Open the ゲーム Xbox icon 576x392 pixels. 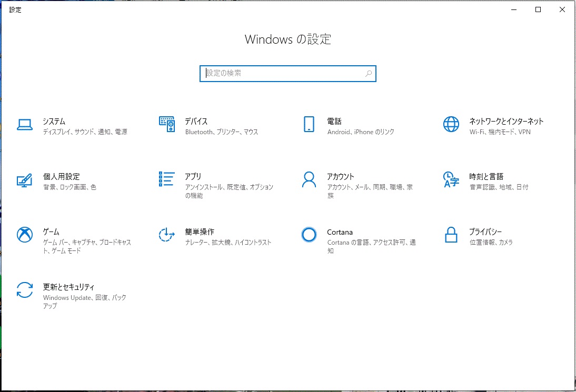25,235
